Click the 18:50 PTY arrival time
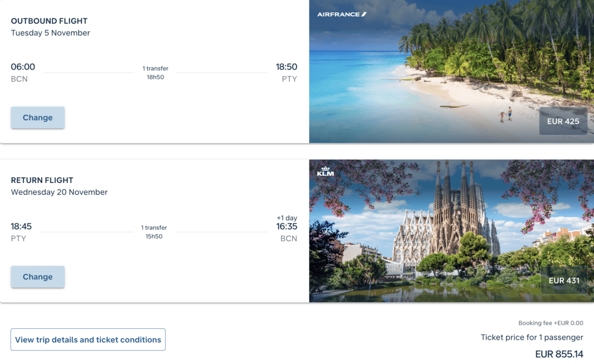 pos(286,72)
